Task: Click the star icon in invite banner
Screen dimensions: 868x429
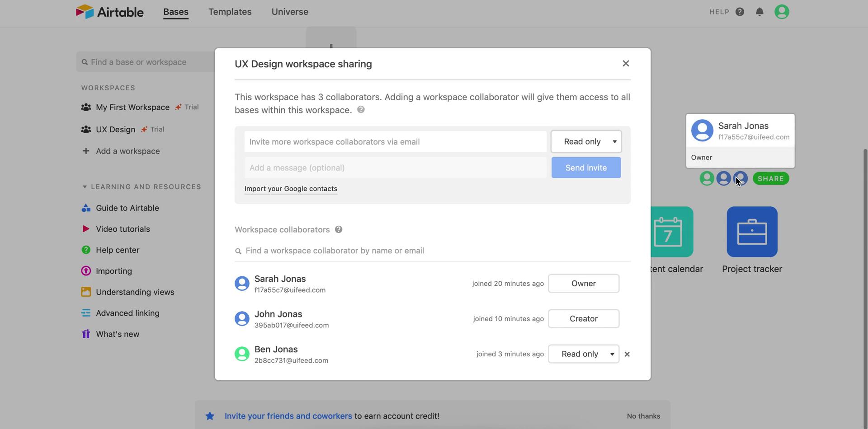Action: (210, 416)
